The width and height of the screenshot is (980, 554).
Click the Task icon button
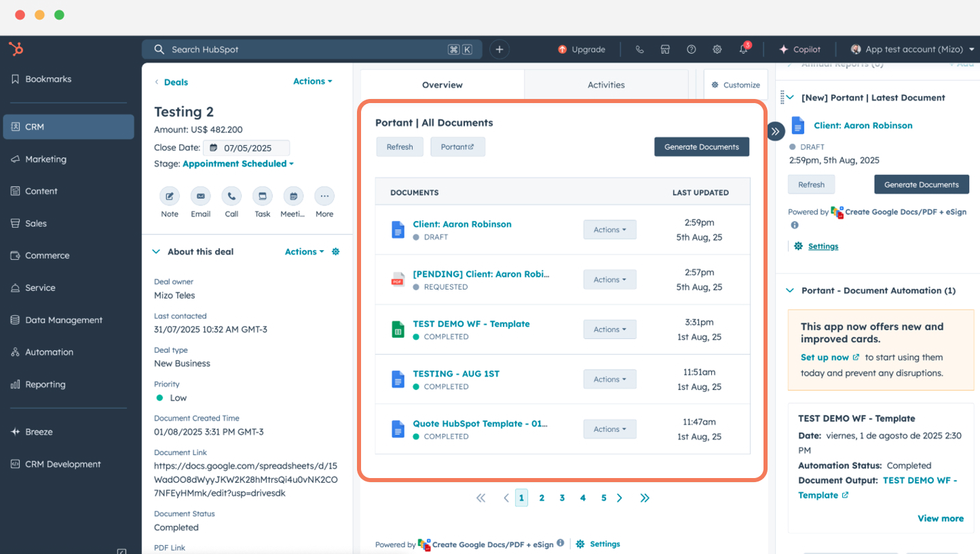(262, 197)
